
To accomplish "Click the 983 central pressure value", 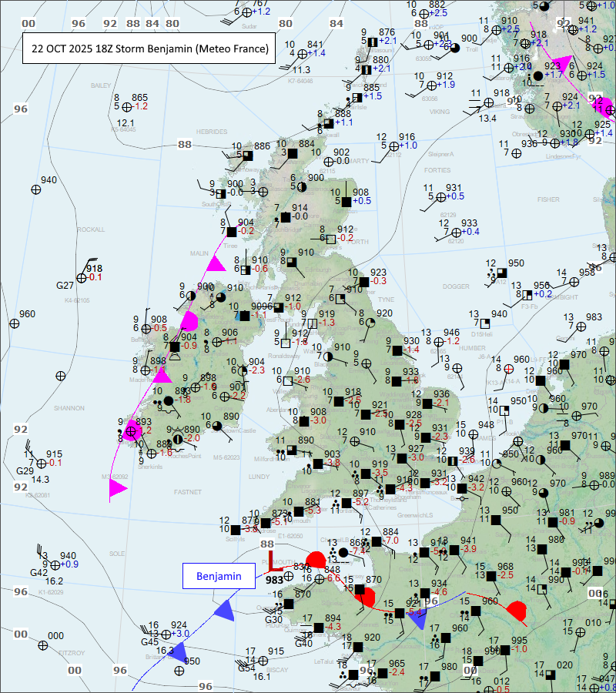I will (x=275, y=580).
